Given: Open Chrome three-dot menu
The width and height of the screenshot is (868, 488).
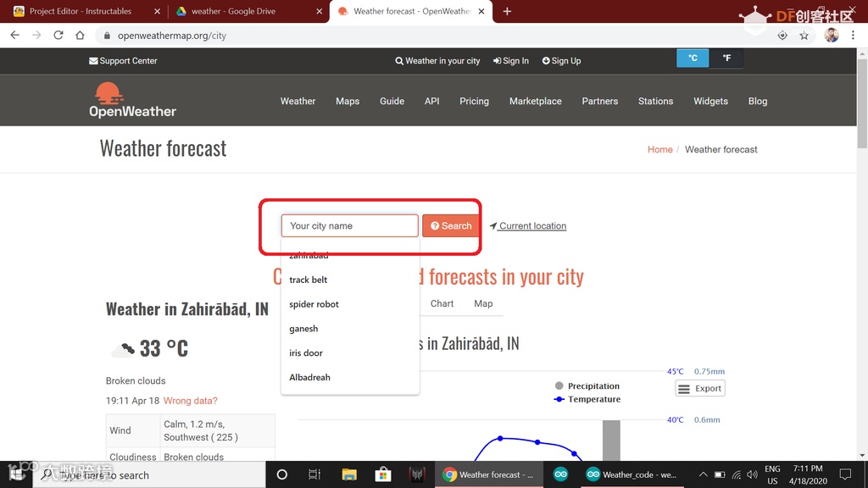Looking at the screenshot, I should pyautogui.click(x=853, y=36).
